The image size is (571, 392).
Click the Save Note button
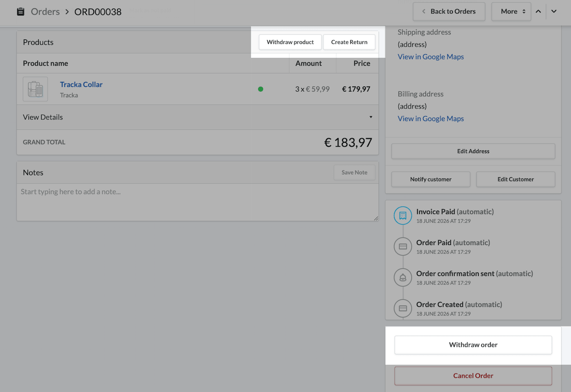pyautogui.click(x=354, y=172)
